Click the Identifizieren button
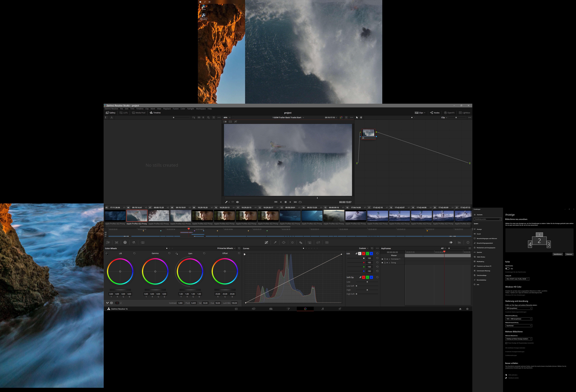The height and width of the screenshot is (392, 576). pos(558,254)
